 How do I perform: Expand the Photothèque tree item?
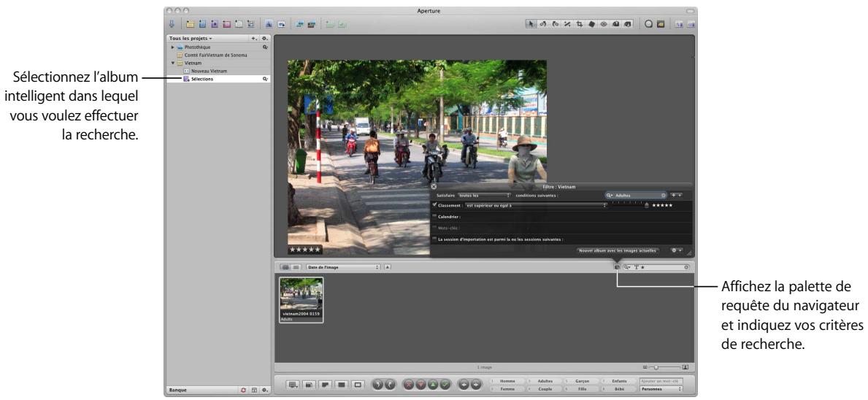(x=173, y=47)
